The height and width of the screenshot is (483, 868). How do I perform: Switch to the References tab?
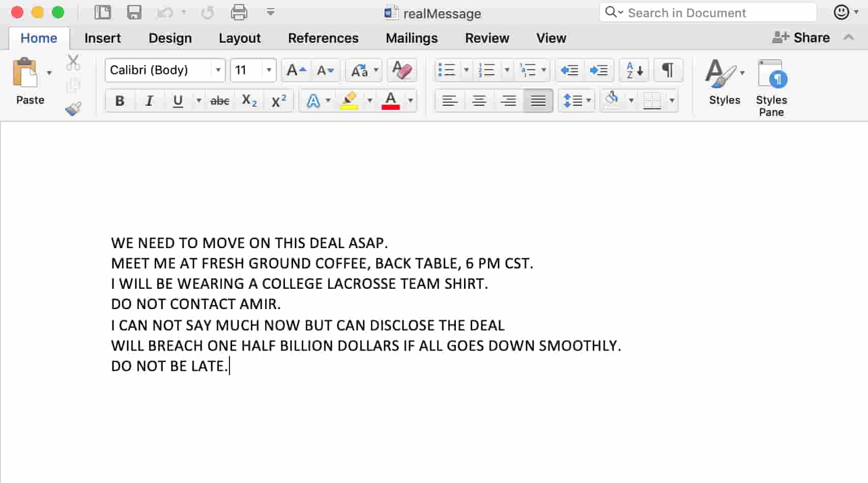[x=323, y=38]
